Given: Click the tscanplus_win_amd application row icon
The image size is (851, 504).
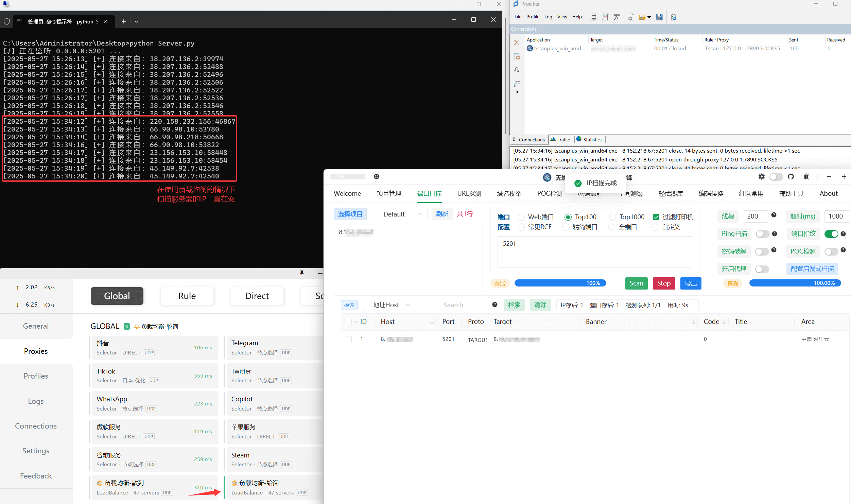Looking at the screenshot, I should (x=529, y=48).
